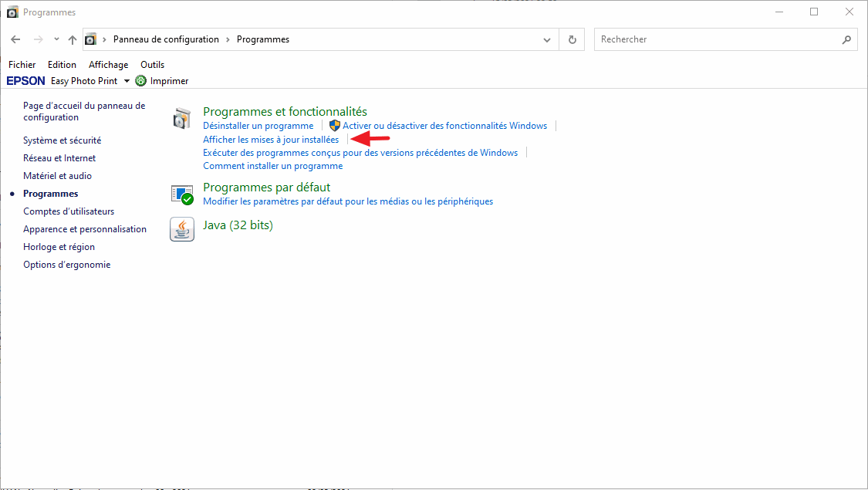Open Activer ou désactiver des fonctionnalités Windows
This screenshot has width=868, height=490.
click(444, 126)
